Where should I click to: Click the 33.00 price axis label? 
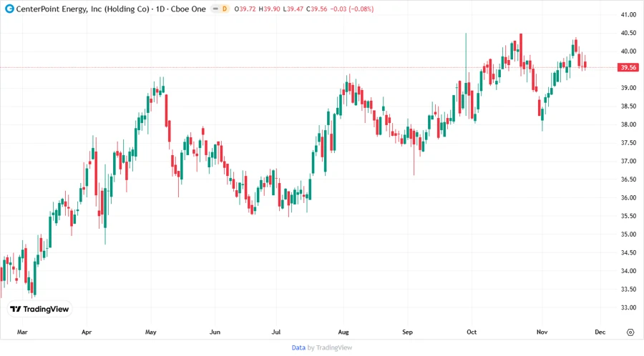628,307
